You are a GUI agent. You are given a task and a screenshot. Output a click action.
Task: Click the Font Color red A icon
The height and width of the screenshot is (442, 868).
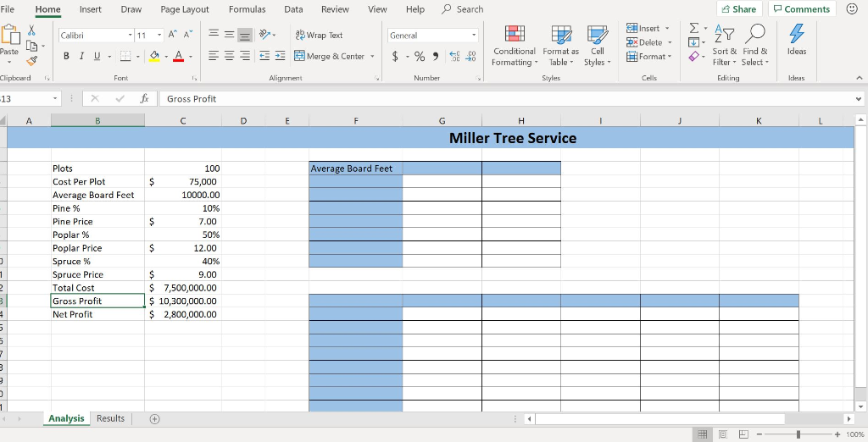point(178,56)
